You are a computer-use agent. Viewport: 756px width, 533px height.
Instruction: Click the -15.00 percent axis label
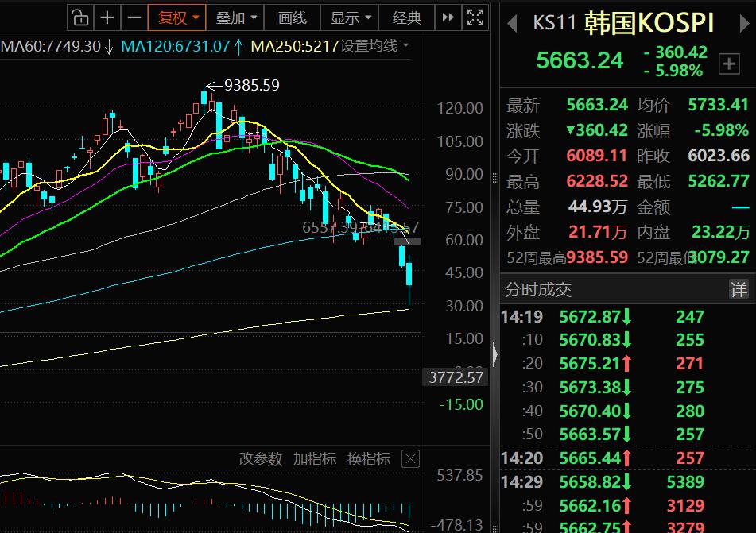pos(460,404)
